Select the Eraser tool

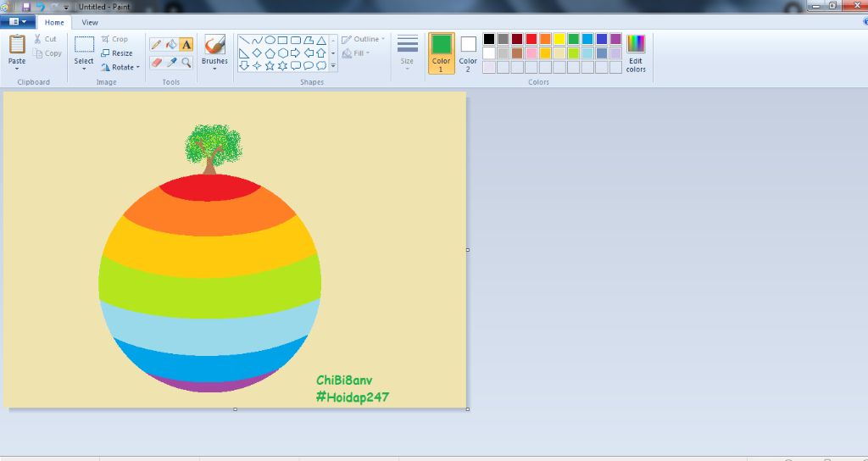click(156, 63)
